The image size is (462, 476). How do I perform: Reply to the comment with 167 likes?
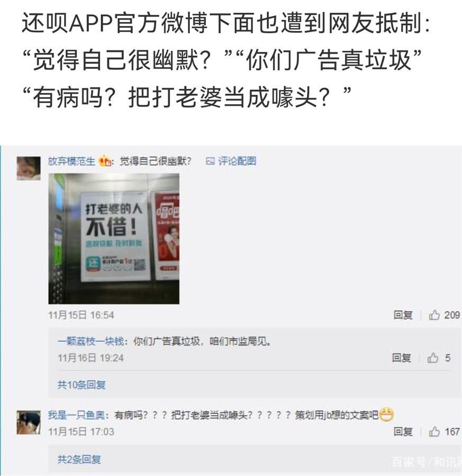coord(403,432)
